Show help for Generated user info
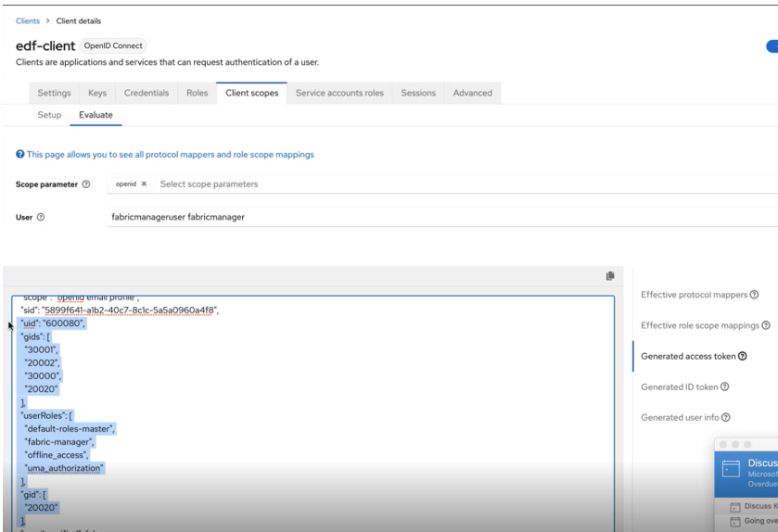The width and height of the screenshot is (778, 532). [x=725, y=417]
